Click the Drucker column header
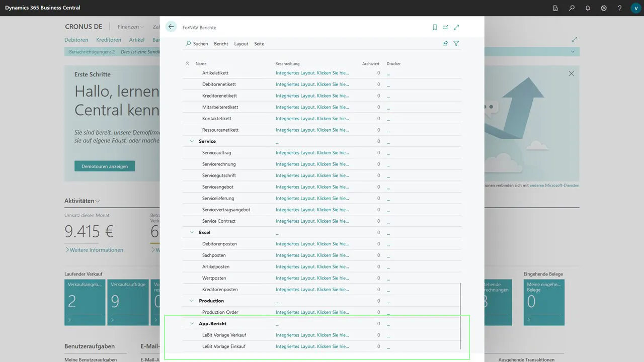644x362 pixels. (x=393, y=64)
